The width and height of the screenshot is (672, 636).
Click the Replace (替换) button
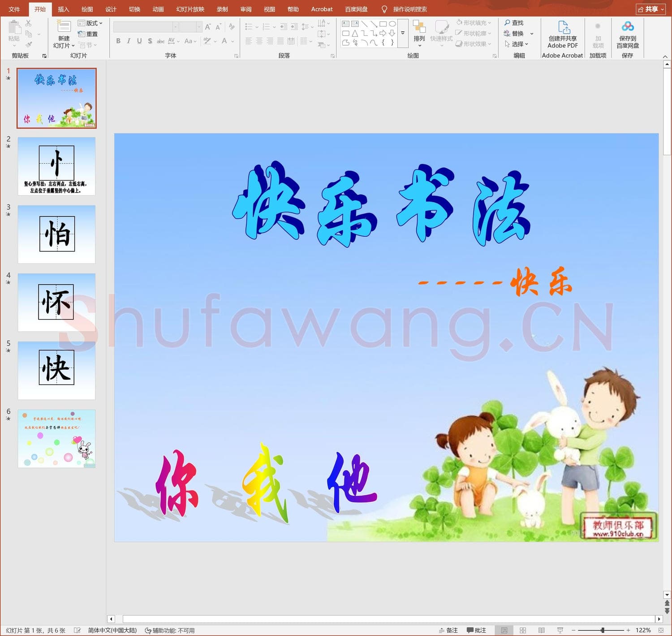pos(513,34)
